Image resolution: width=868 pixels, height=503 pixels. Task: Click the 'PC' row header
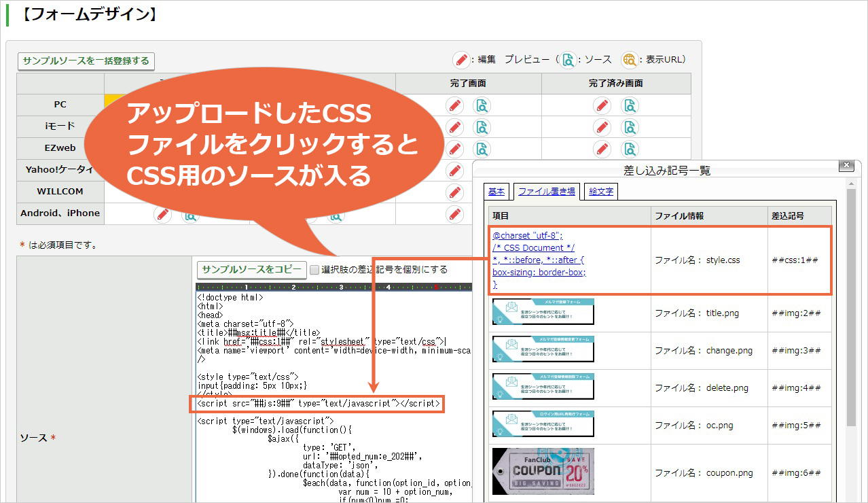pyautogui.click(x=60, y=105)
